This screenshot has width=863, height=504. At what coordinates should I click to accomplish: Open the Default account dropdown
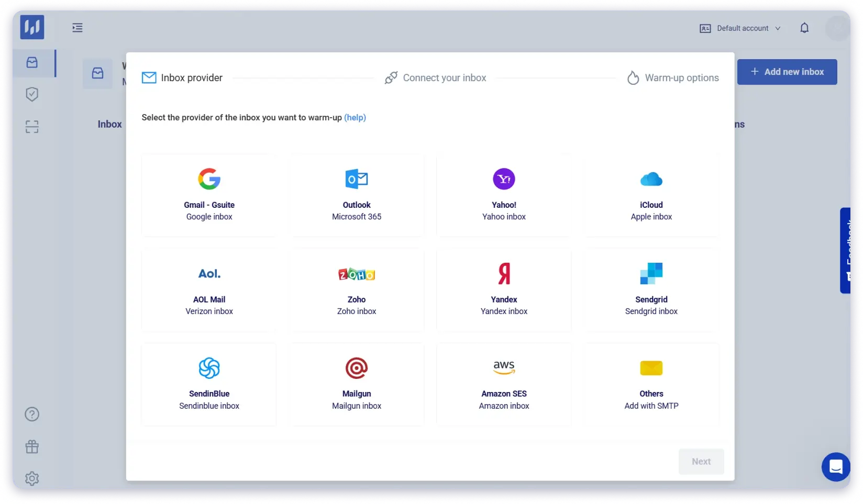740,28
